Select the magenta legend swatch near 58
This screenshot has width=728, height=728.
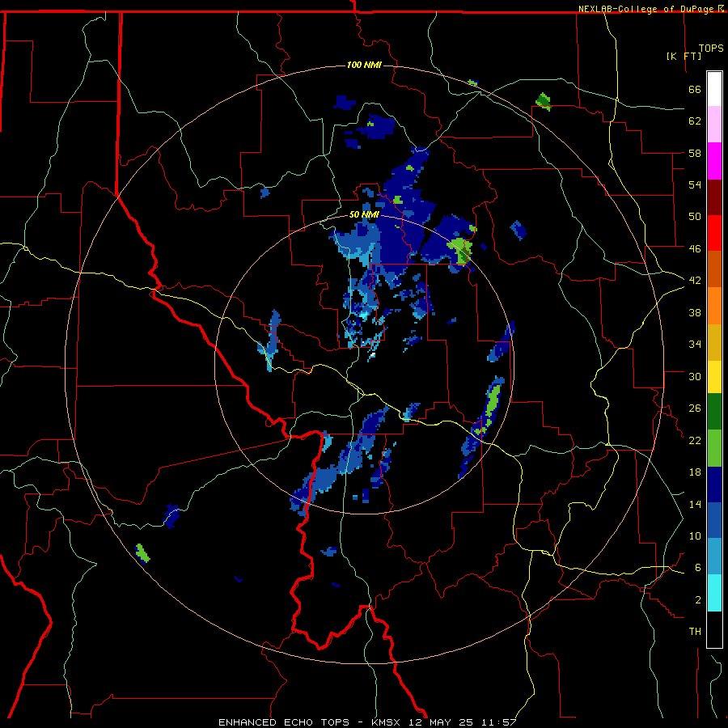click(714, 161)
